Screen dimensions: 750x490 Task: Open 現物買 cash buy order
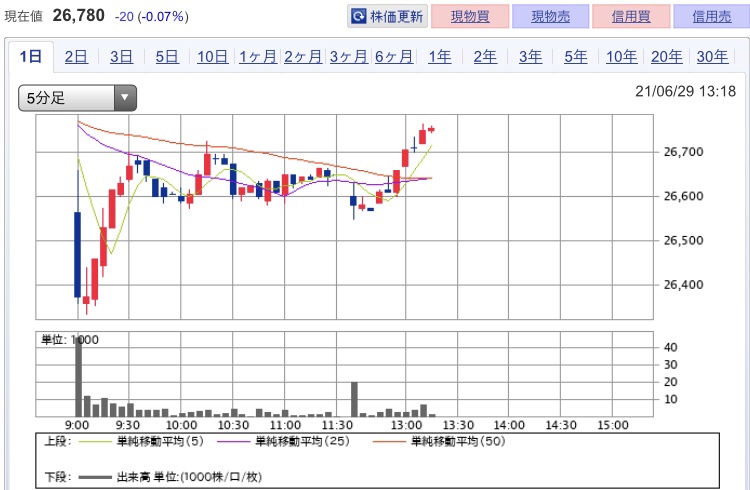[x=470, y=16]
